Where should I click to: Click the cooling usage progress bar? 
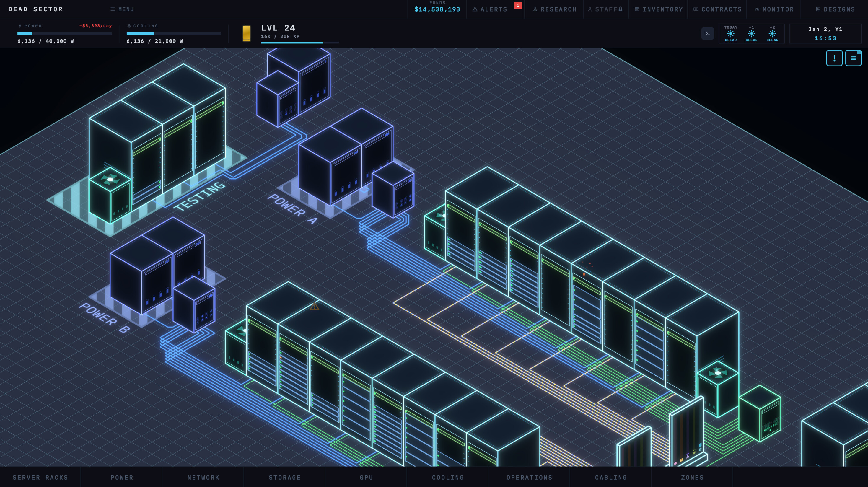pos(174,33)
